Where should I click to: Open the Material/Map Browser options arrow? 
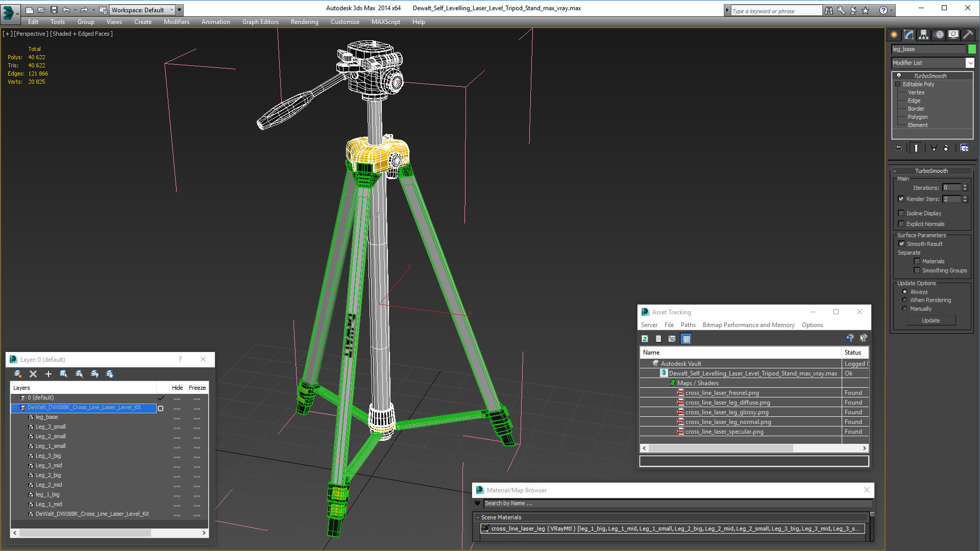(478, 503)
